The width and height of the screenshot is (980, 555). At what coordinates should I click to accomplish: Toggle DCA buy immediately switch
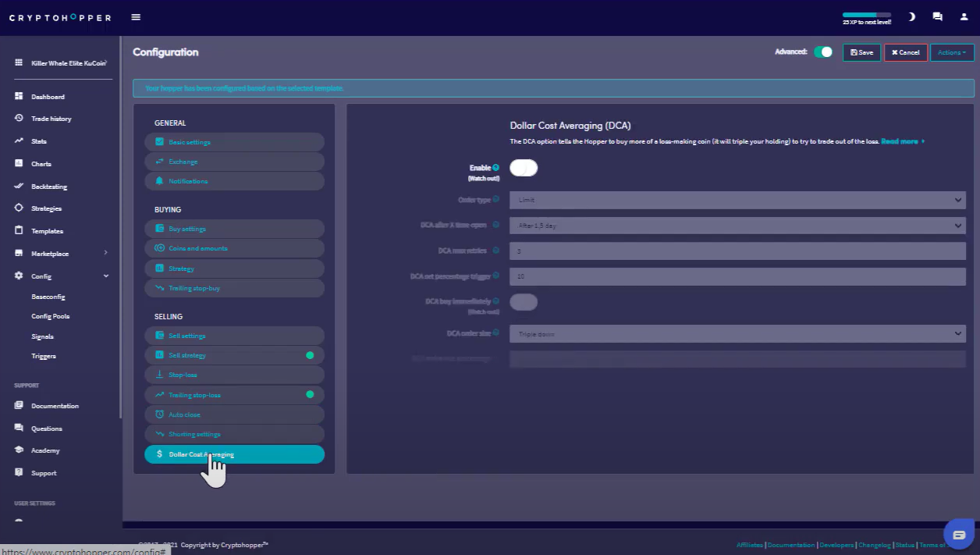pyautogui.click(x=524, y=302)
